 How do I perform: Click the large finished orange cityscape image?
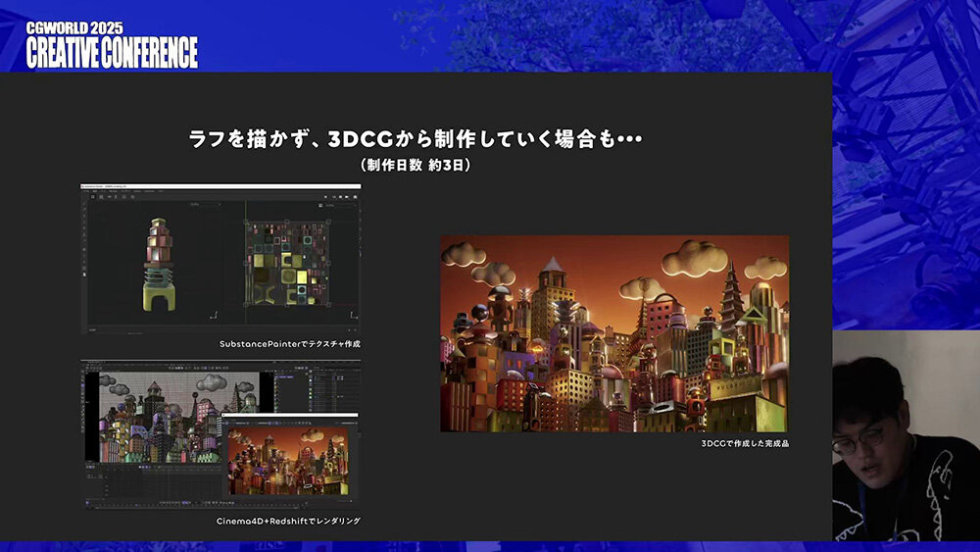pyautogui.click(x=613, y=333)
